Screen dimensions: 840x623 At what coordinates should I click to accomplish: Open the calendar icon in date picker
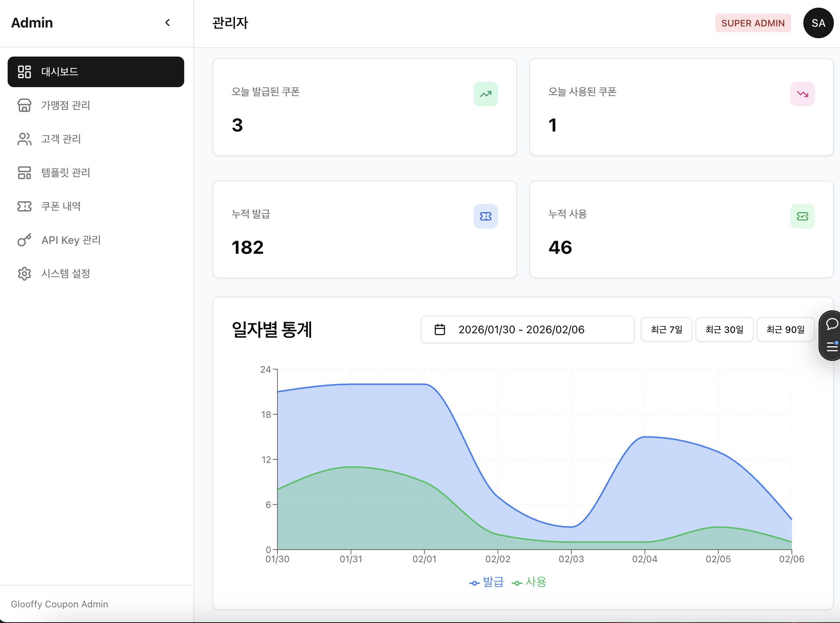point(440,329)
